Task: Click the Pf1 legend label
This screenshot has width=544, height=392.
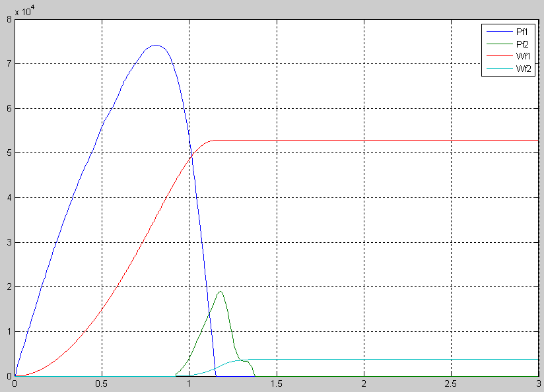Action: [x=522, y=32]
